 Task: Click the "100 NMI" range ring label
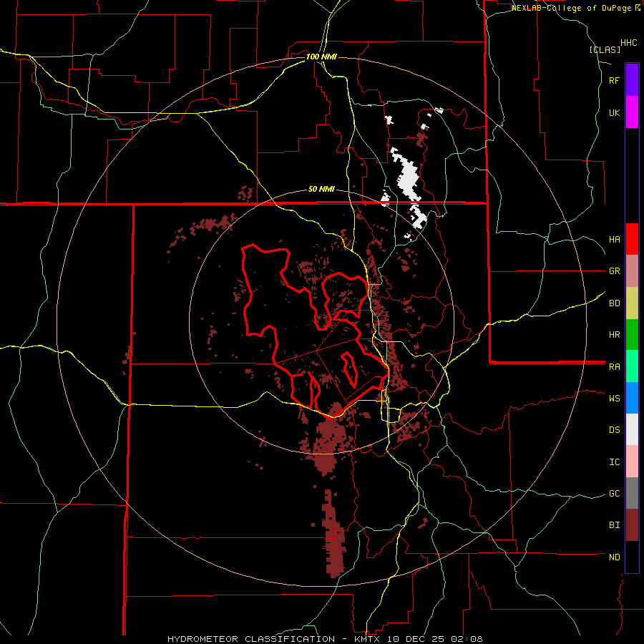pyautogui.click(x=321, y=57)
